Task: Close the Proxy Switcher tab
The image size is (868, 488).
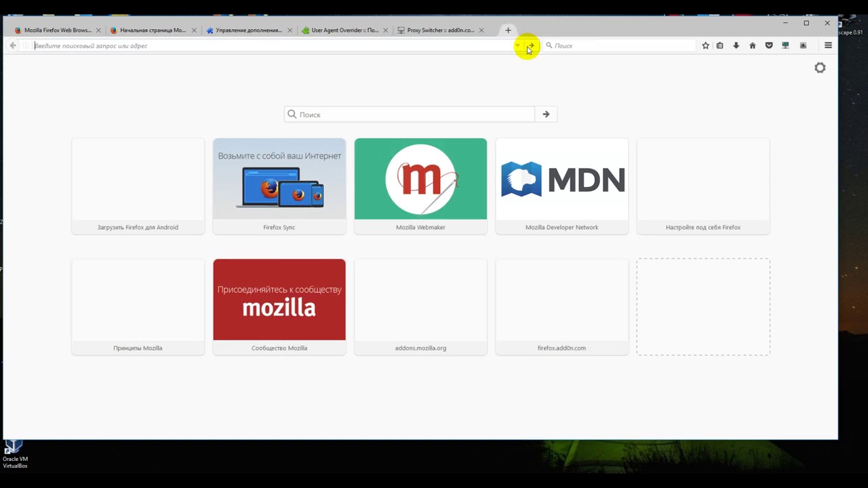Action: click(x=481, y=30)
